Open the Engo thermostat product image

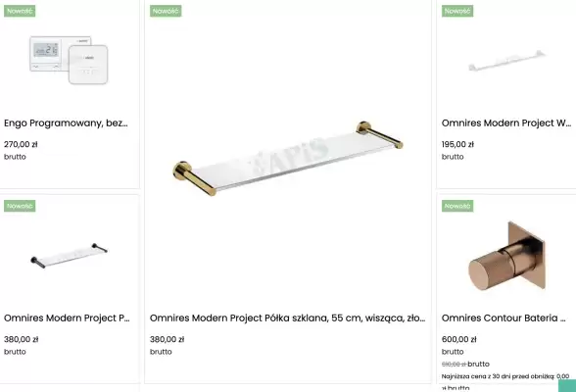click(x=69, y=60)
